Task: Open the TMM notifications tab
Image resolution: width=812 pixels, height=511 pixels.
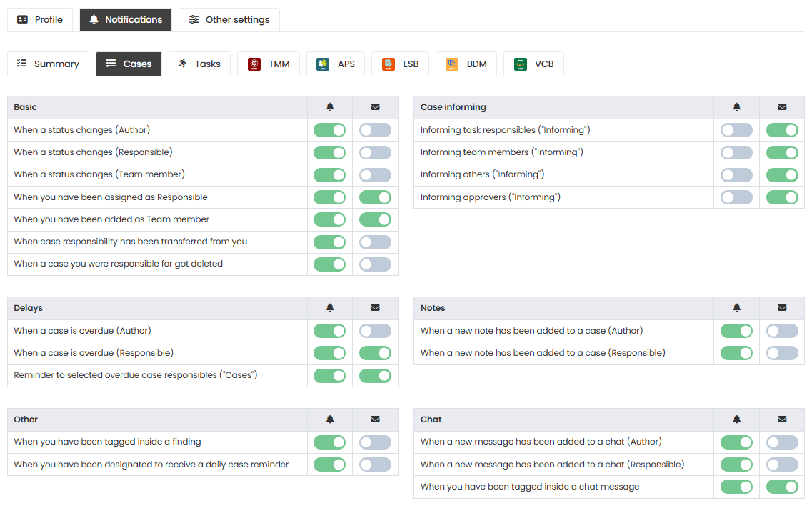Action: pyautogui.click(x=269, y=64)
